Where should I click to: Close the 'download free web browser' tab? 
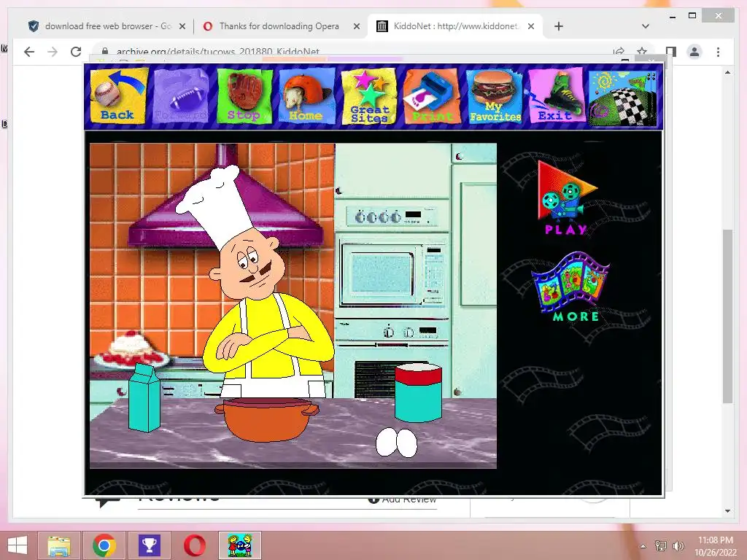pos(182,27)
